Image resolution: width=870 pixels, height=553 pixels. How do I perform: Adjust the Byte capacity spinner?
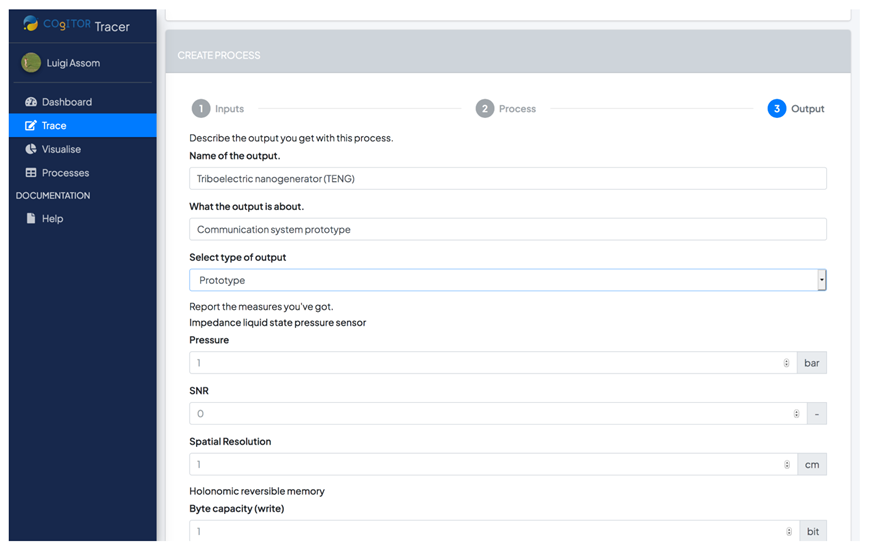[x=789, y=531]
